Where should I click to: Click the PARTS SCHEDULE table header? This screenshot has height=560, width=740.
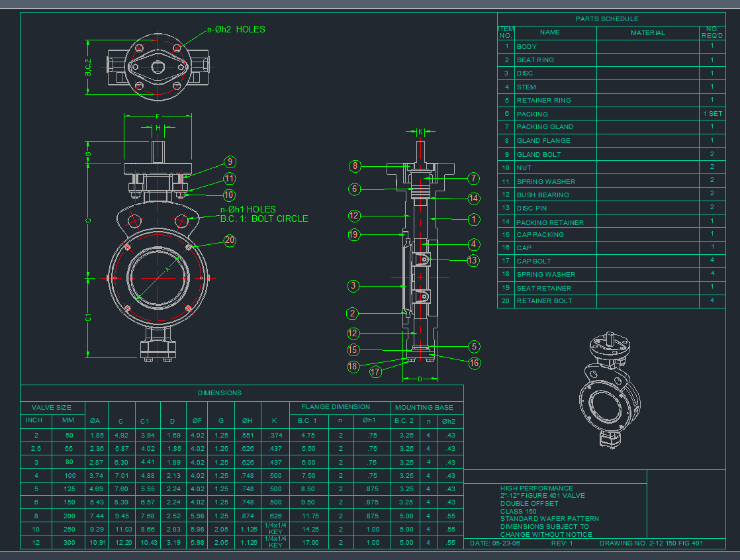point(607,19)
